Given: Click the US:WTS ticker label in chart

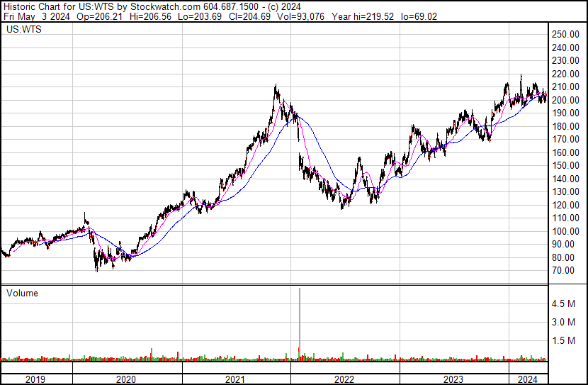Looking at the screenshot, I should 24,29.
